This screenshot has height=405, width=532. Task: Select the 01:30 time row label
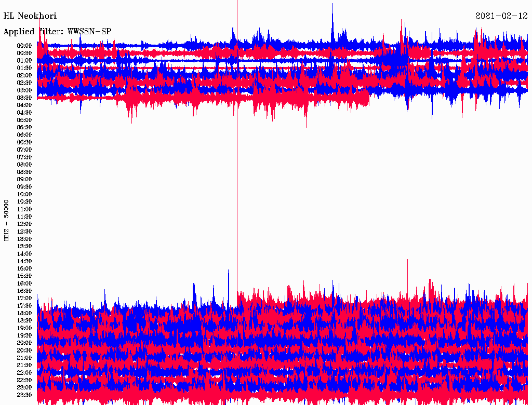(24, 68)
